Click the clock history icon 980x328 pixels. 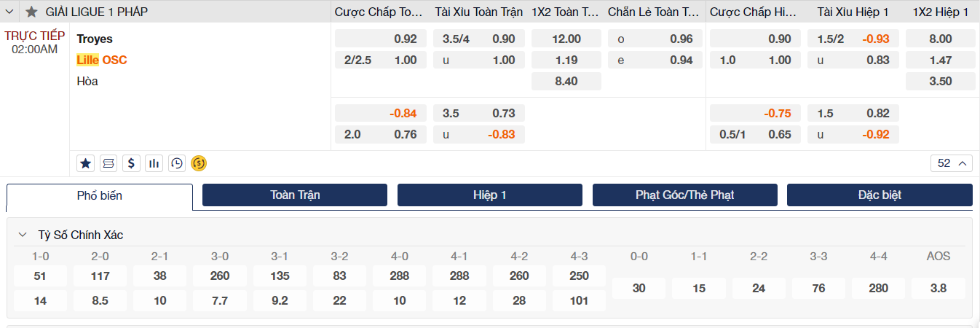click(x=176, y=163)
